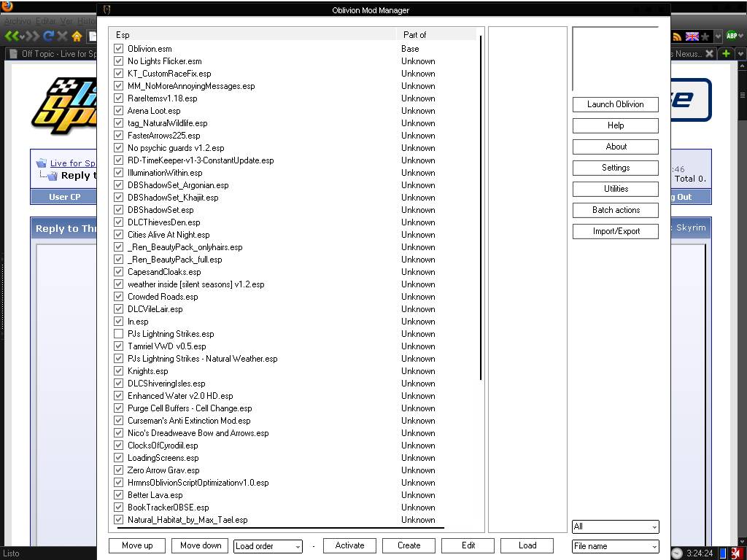The width and height of the screenshot is (747, 560).
Task: Close the Nexus tab in Firefox
Action: click(x=709, y=53)
